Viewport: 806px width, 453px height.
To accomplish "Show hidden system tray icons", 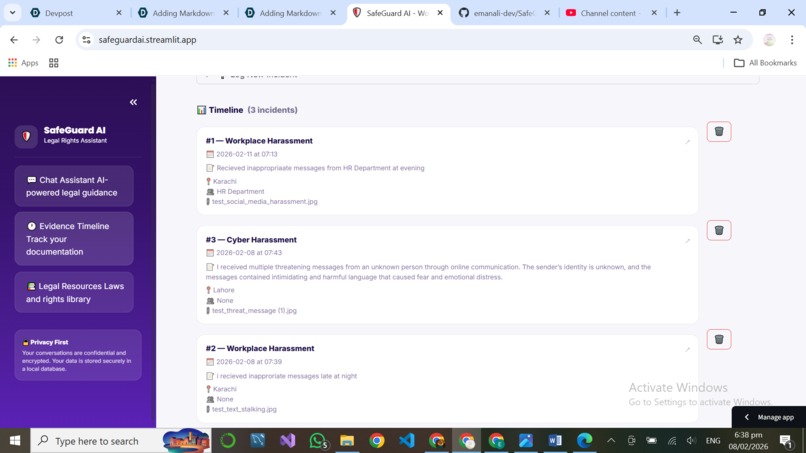I will point(611,441).
